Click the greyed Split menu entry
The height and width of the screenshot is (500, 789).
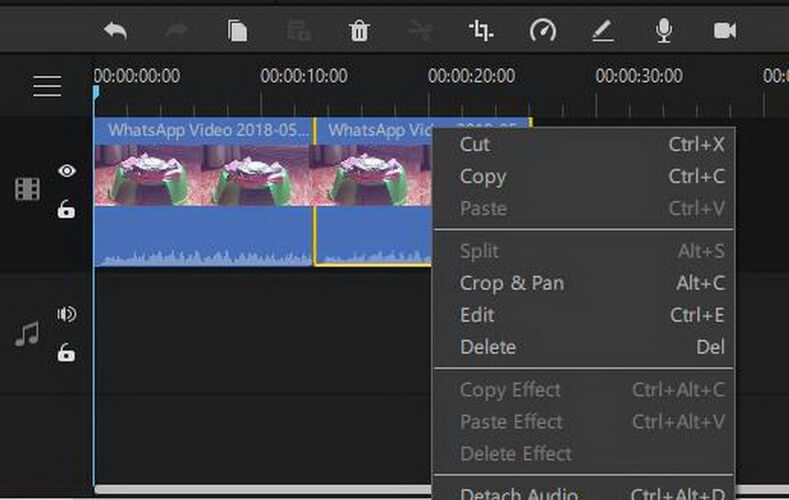click(584, 251)
